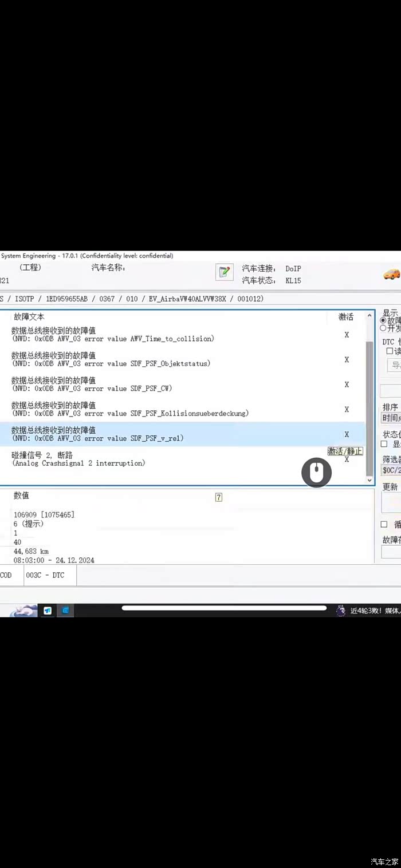Select the first radio button under 显示
The height and width of the screenshot is (868, 401).
tap(384, 321)
